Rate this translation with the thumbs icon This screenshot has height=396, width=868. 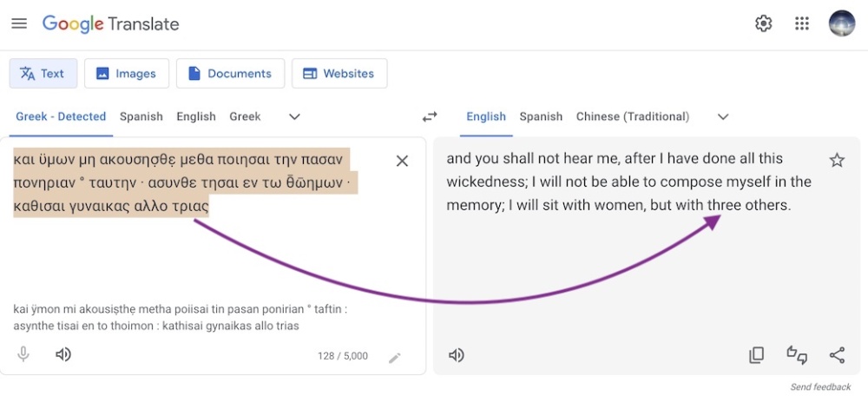click(797, 355)
